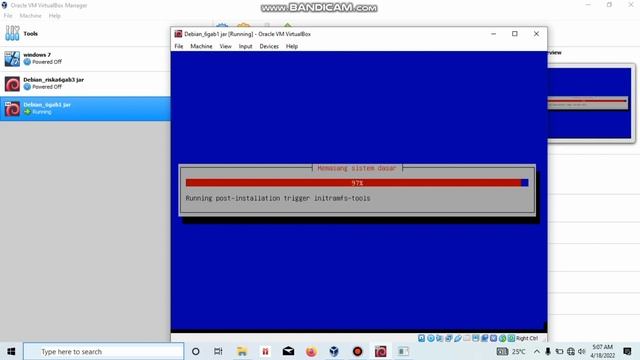Select the Debian_riska6gab3 jar virtual machine
This screenshot has height=360, width=640.
85,83
